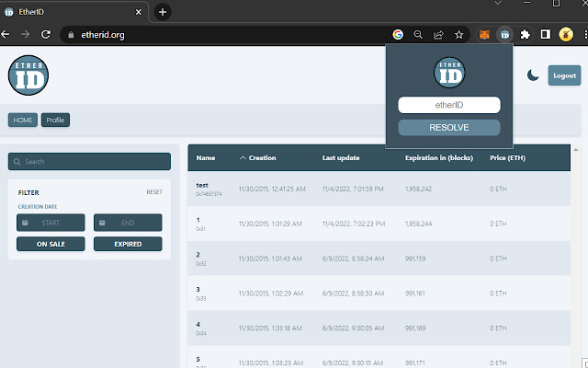Toggle dark mode with the moon icon

[533, 75]
